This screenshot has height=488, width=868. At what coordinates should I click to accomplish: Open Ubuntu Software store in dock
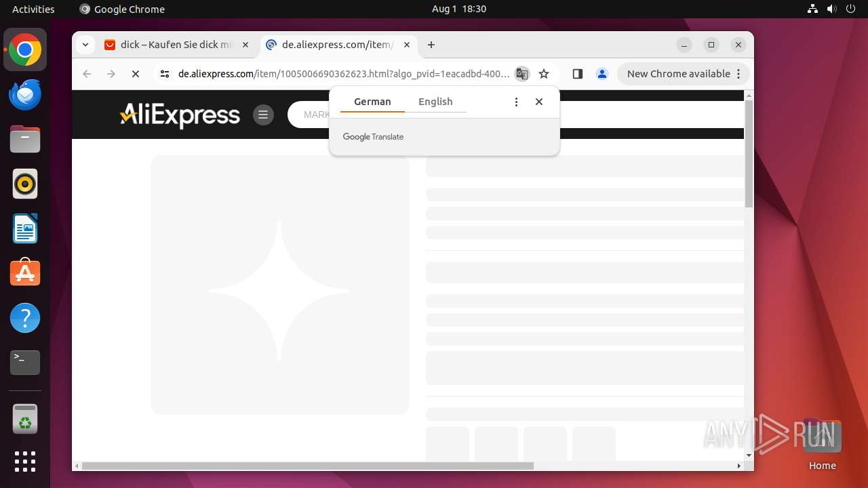pyautogui.click(x=25, y=272)
